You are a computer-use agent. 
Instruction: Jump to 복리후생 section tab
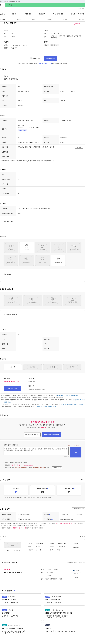pos(50,19)
